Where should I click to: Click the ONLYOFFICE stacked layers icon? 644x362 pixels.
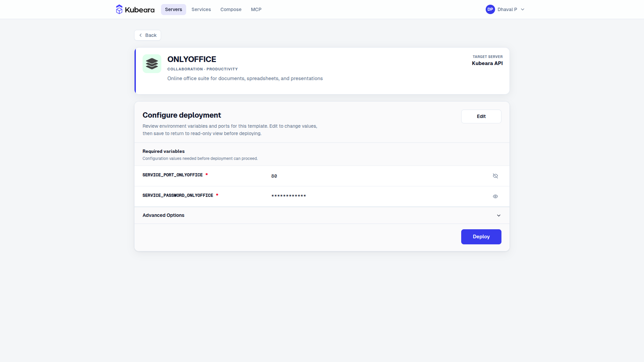[152, 64]
